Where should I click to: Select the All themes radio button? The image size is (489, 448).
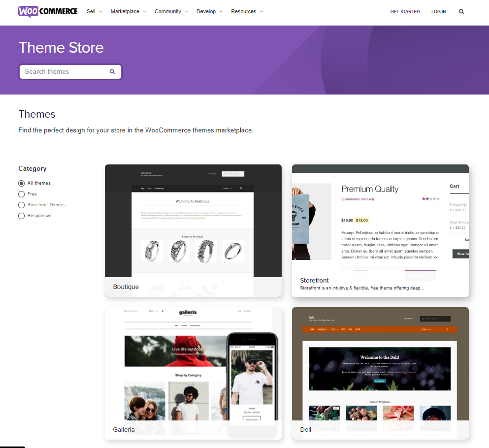coord(21,183)
